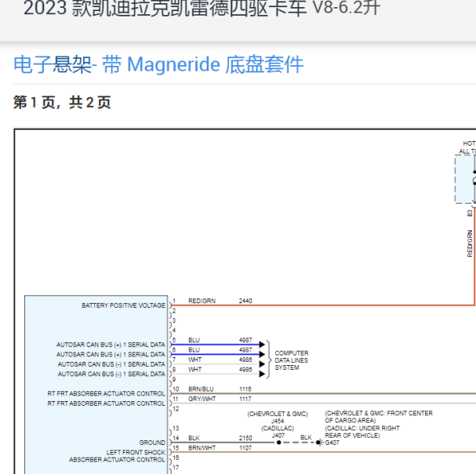
Task: Select splice J454 label
Action: pos(278,421)
